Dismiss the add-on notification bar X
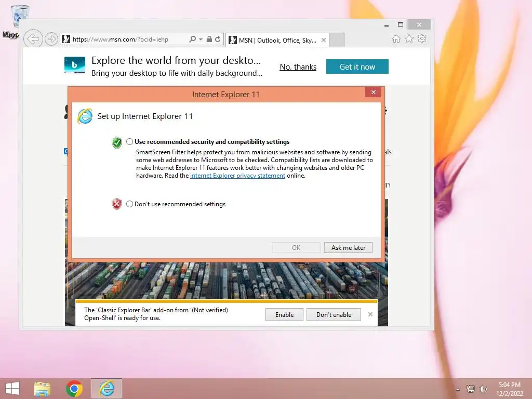 click(x=370, y=314)
